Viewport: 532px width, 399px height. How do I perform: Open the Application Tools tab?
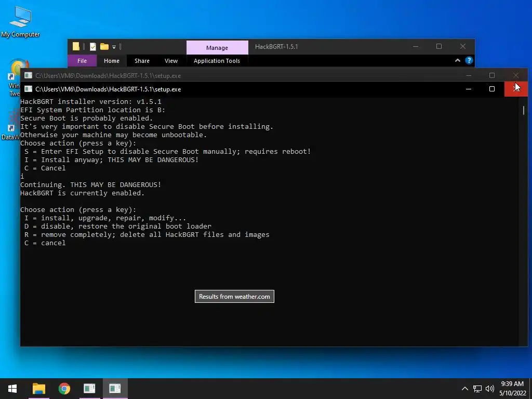click(217, 61)
